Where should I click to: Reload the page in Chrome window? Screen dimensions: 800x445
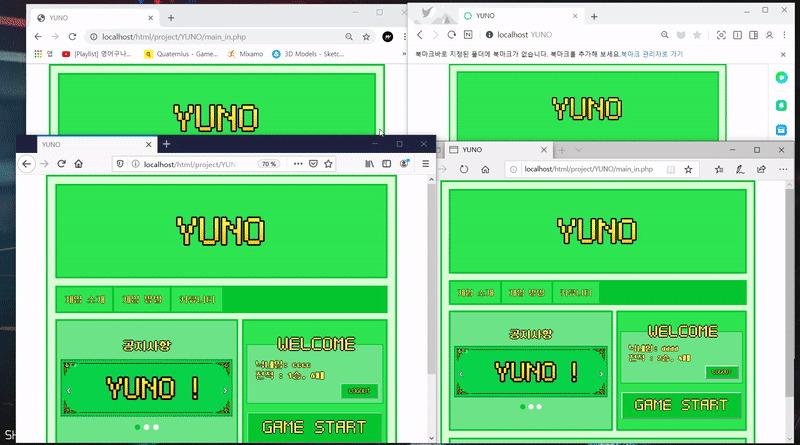pyautogui.click(x=72, y=37)
